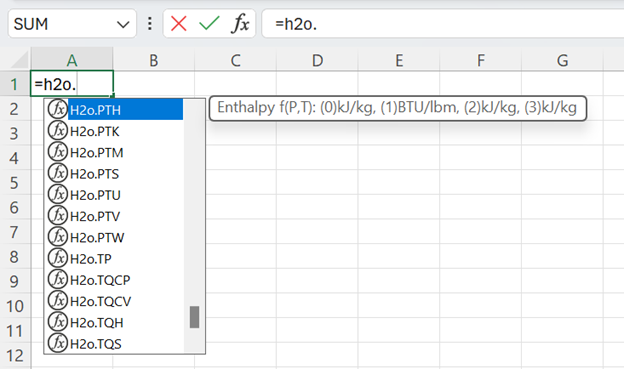Click the fx icon beside H2o.TP
624x369 pixels.
(x=58, y=258)
